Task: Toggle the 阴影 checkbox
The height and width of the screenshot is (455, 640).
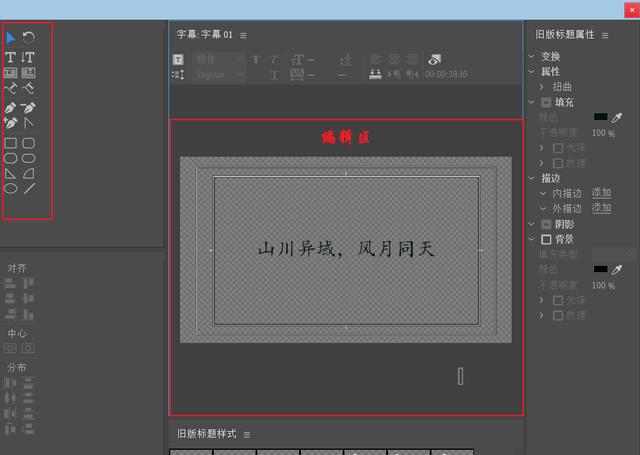Action: click(546, 224)
